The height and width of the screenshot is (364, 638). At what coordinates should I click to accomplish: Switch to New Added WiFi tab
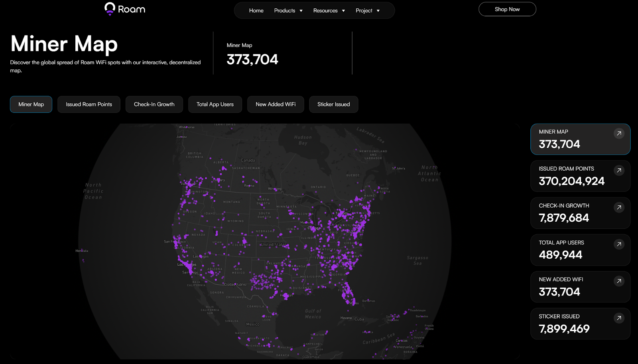coord(276,104)
